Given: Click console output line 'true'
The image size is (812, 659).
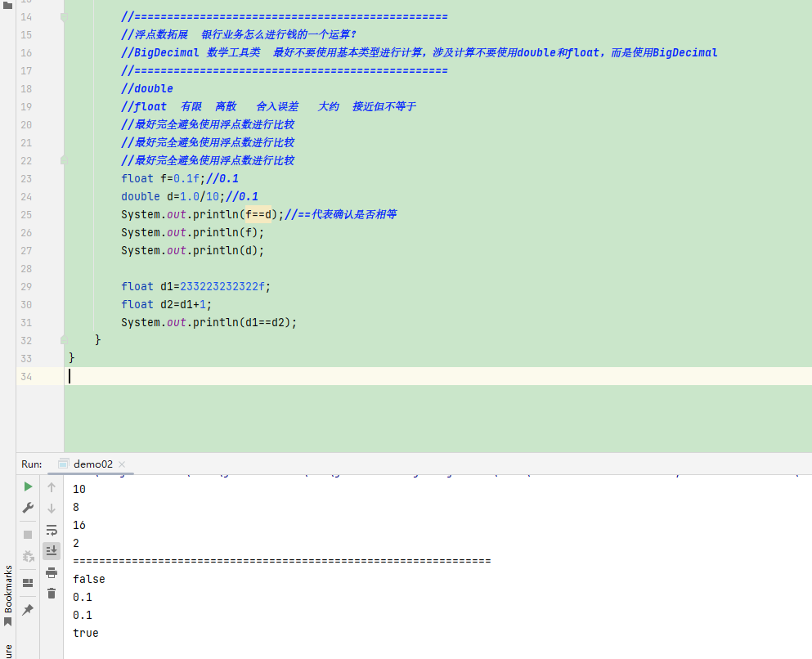Looking at the screenshot, I should [x=85, y=633].
